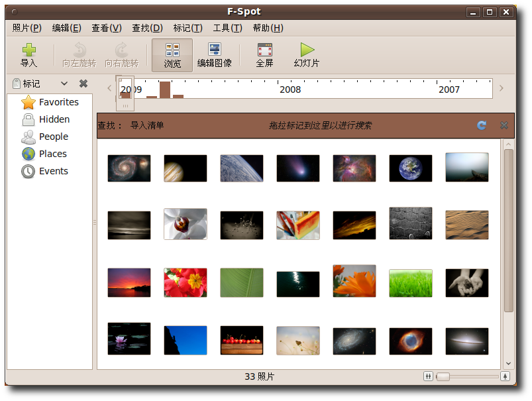Select the Favorites tag
This screenshot has height=401, width=532.
click(50, 102)
